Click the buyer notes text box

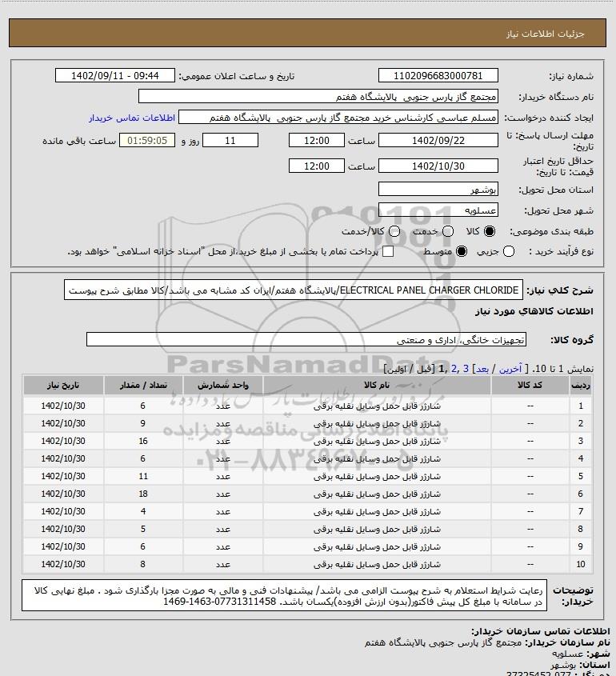tap(284, 595)
